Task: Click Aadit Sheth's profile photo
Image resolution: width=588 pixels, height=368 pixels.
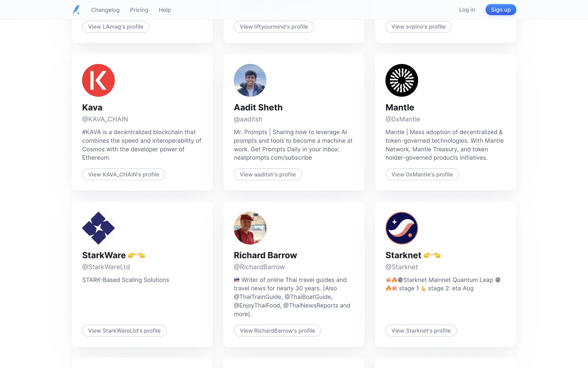Action: 250,80
